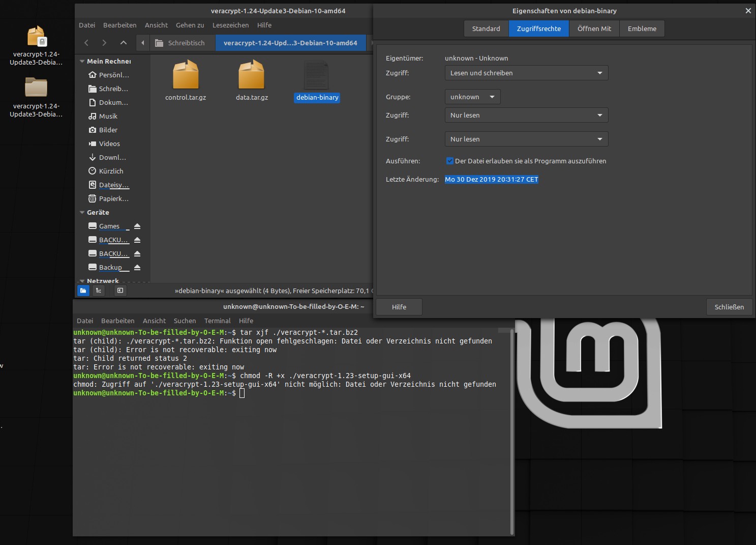756x545 pixels.
Task: Open the Terminal menu in terminal window
Action: [x=217, y=321]
